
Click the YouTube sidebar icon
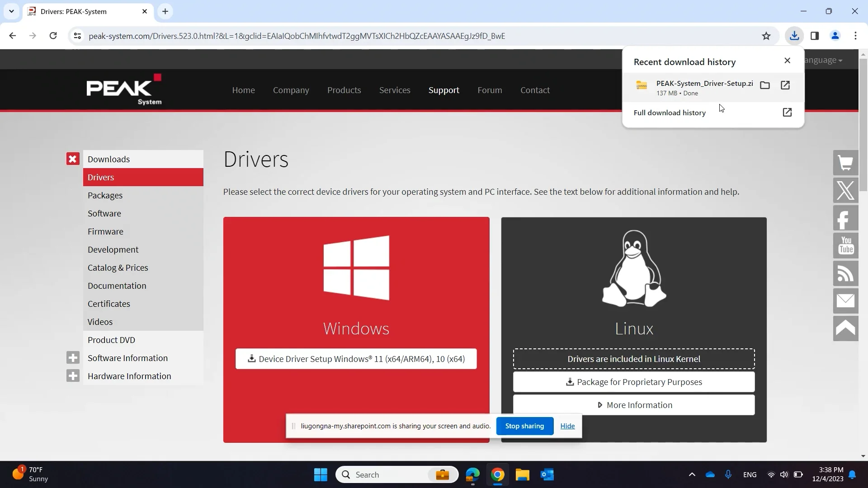(x=845, y=246)
